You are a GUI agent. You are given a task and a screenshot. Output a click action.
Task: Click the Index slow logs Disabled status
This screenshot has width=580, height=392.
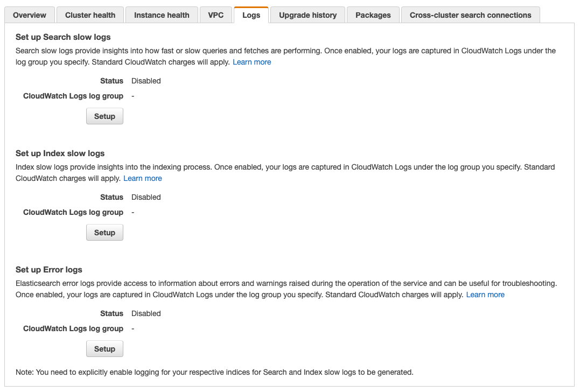[146, 197]
